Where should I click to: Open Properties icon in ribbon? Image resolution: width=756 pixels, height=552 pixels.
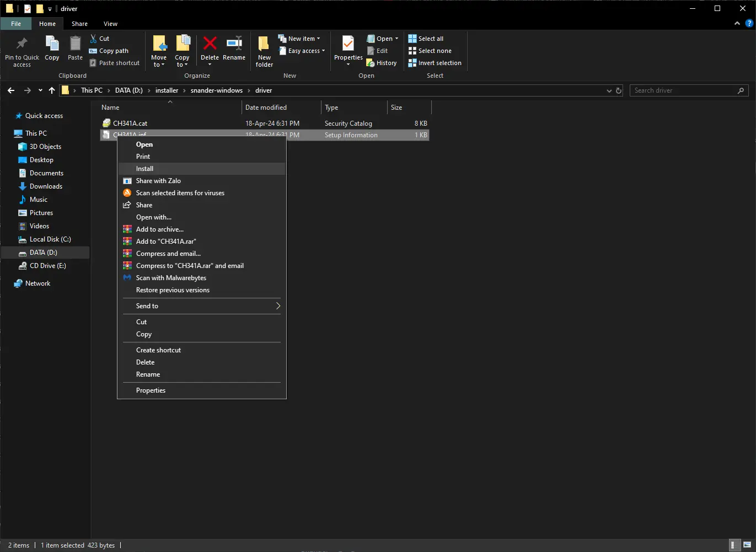(x=348, y=50)
